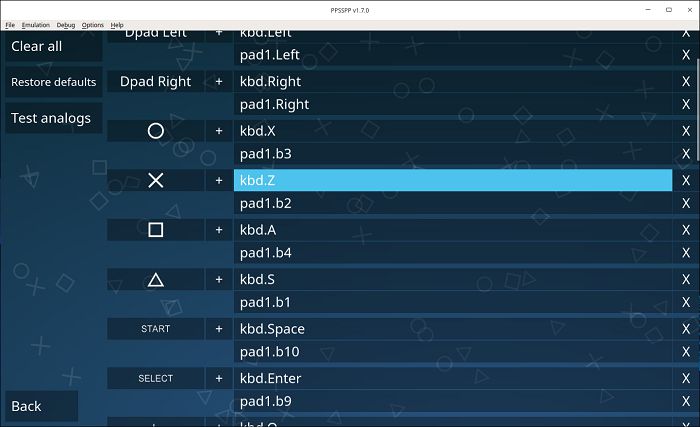Select the Triangle button mapping label
The width and height of the screenshot is (700, 427).
[x=156, y=280]
